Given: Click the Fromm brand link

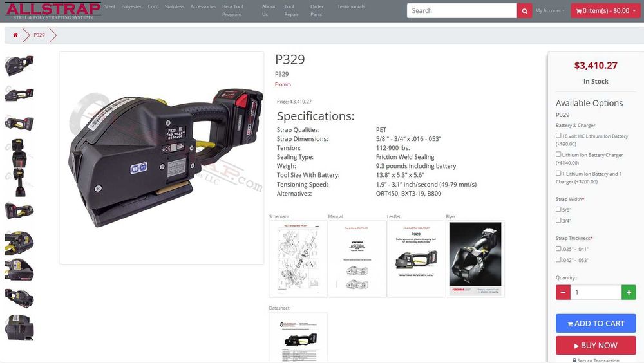Looking at the screenshot, I should click(283, 84).
